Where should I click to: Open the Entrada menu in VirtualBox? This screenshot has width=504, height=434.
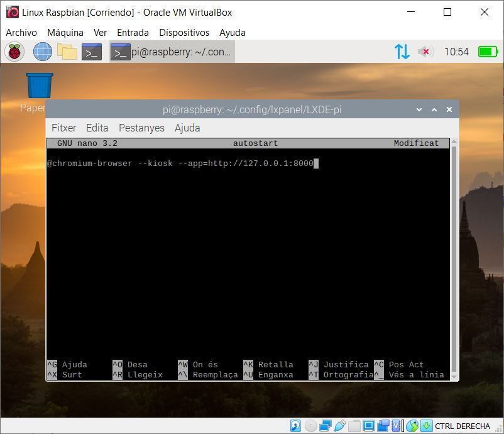pyautogui.click(x=133, y=33)
